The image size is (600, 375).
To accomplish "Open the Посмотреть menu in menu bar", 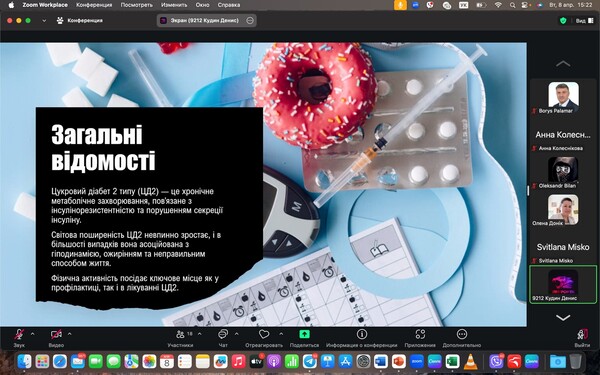I will 137,5.
